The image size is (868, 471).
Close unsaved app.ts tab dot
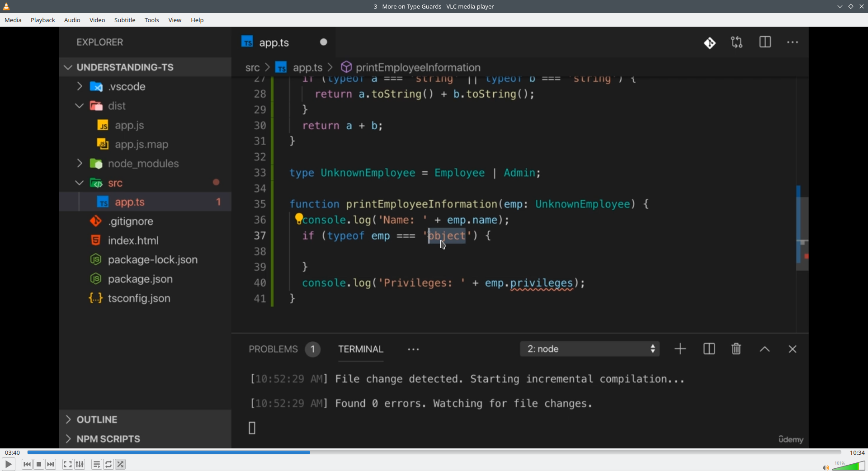pos(324,42)
